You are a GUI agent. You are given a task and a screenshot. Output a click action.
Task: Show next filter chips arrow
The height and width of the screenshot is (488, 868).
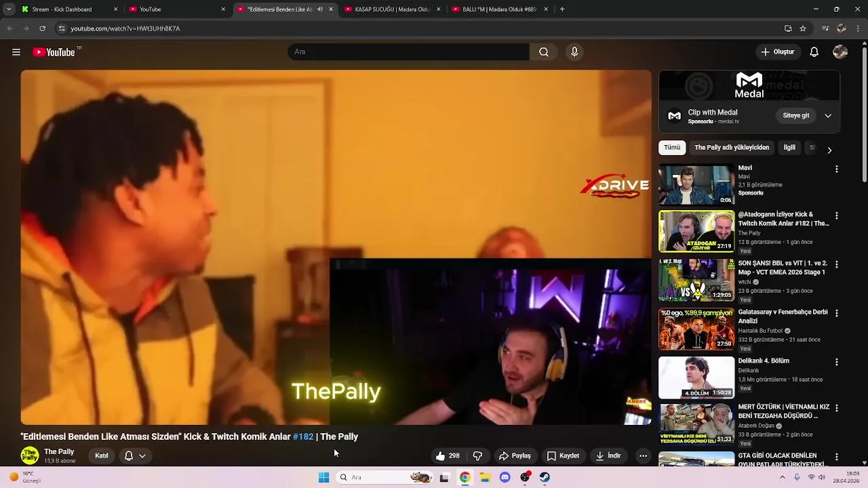point(829,150)
